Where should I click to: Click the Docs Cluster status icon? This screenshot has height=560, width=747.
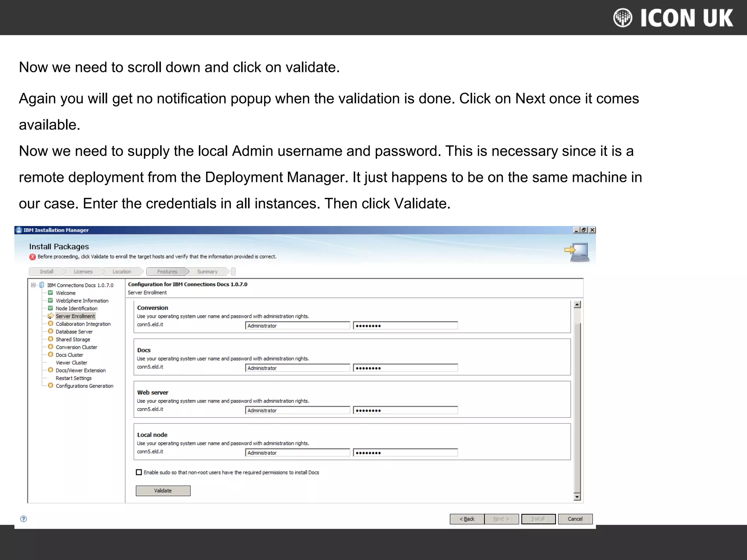[51, 354]
